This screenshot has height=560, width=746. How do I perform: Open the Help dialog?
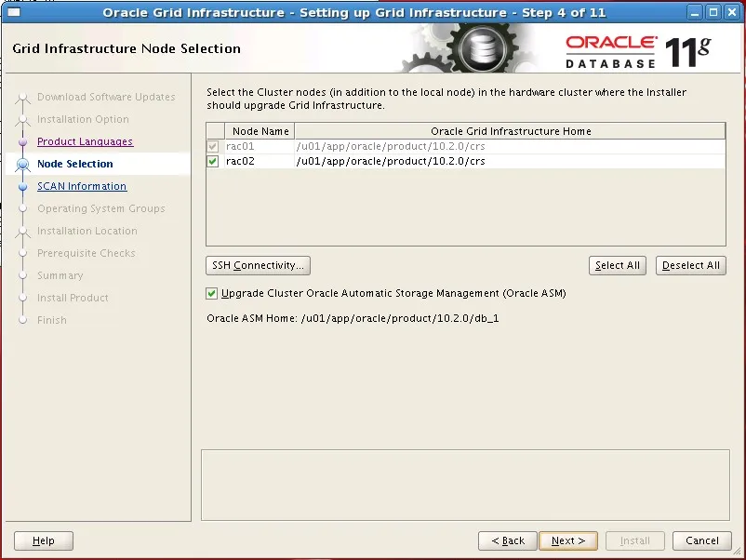tap(44, 540)
